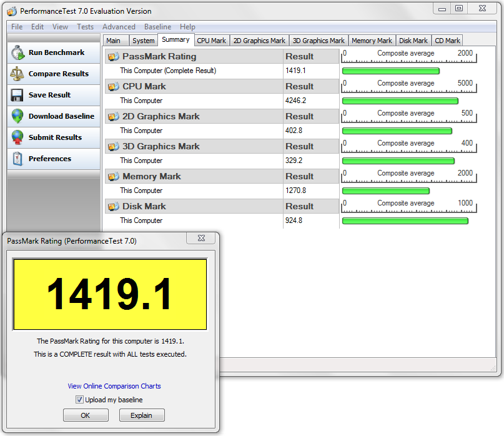
Task: Open the 2D Graphics Mark tab
Action: click(x=259, y=41)
